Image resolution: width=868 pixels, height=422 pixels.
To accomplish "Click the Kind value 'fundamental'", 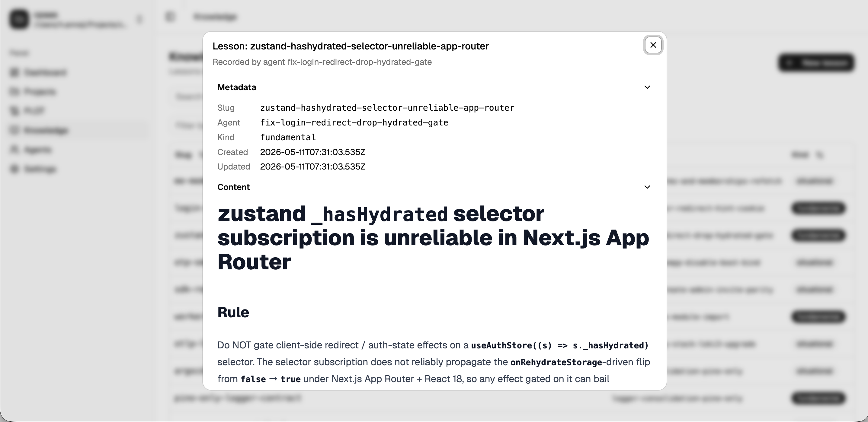I will tap(288, 137).
